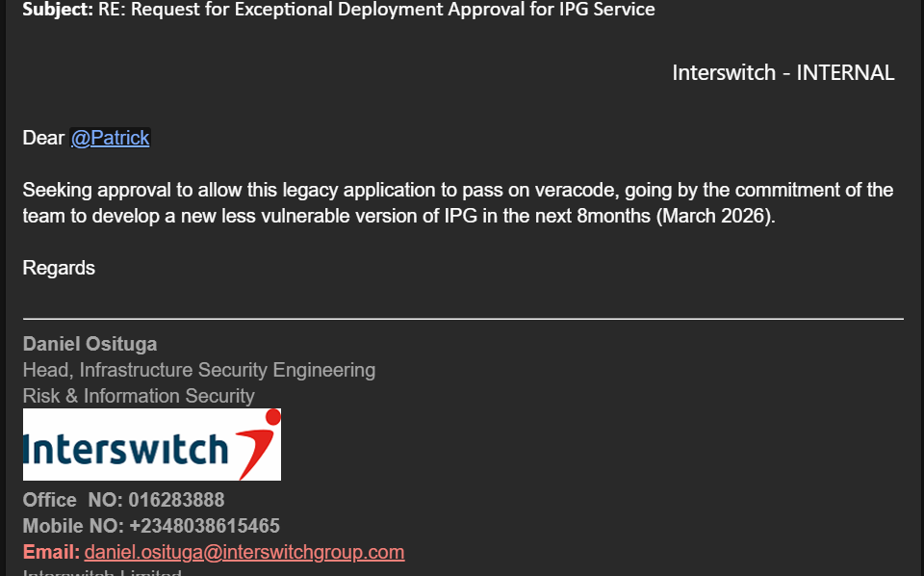This screenshot has height=576, width=924.
Task: Click the name Daniel Osituga in the signature
Action: point(90,344)
